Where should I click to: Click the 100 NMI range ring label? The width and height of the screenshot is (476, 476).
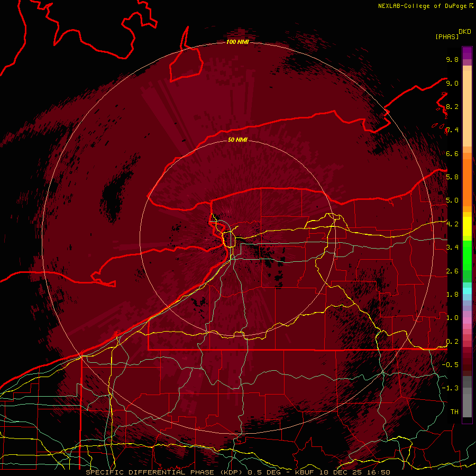click(x=237, y=42)
